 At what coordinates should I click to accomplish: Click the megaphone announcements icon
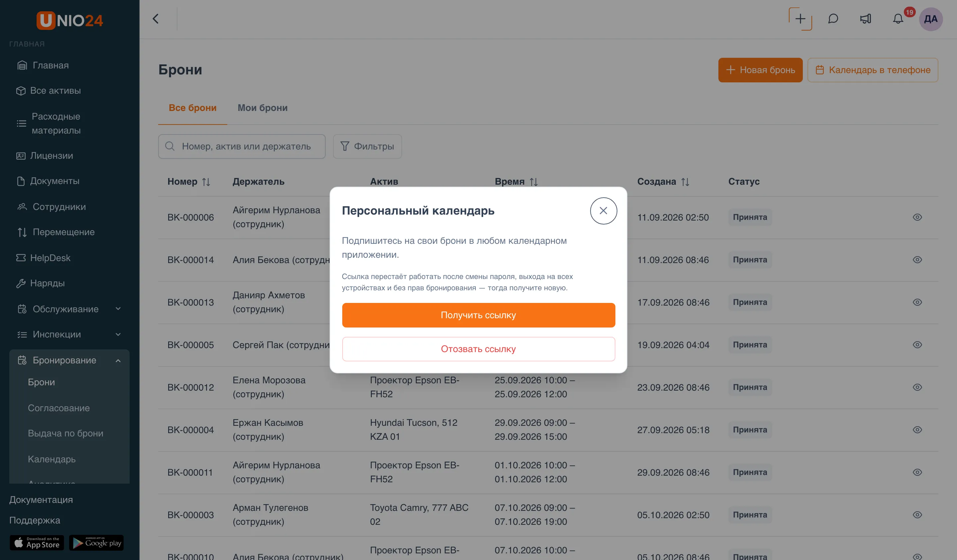[x=866, y=19]
